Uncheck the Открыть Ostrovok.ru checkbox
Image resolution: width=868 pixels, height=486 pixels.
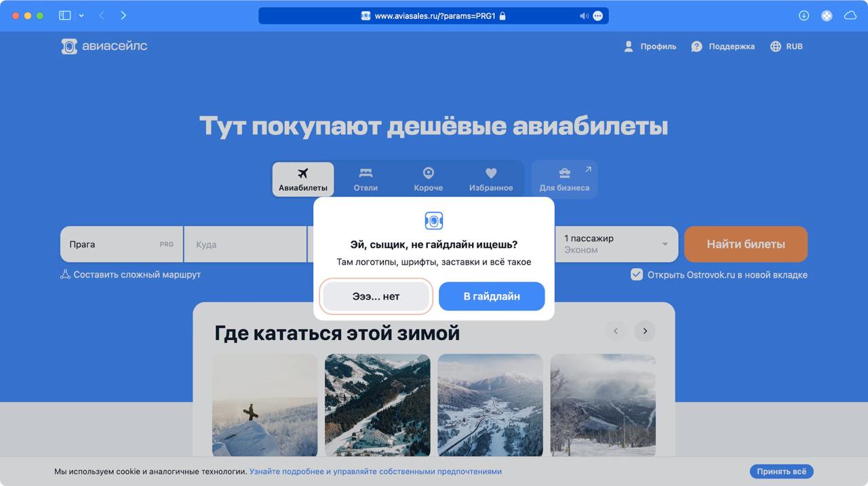click(636, 274)
